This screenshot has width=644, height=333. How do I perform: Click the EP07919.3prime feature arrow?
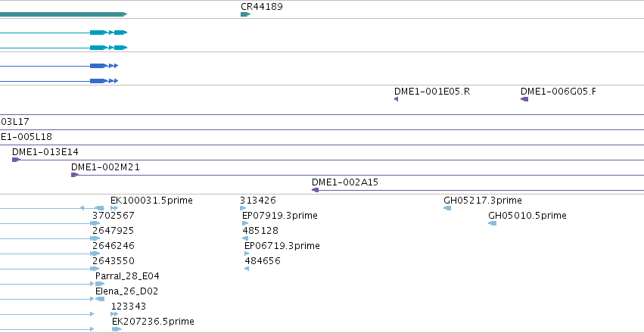[245, 223]
